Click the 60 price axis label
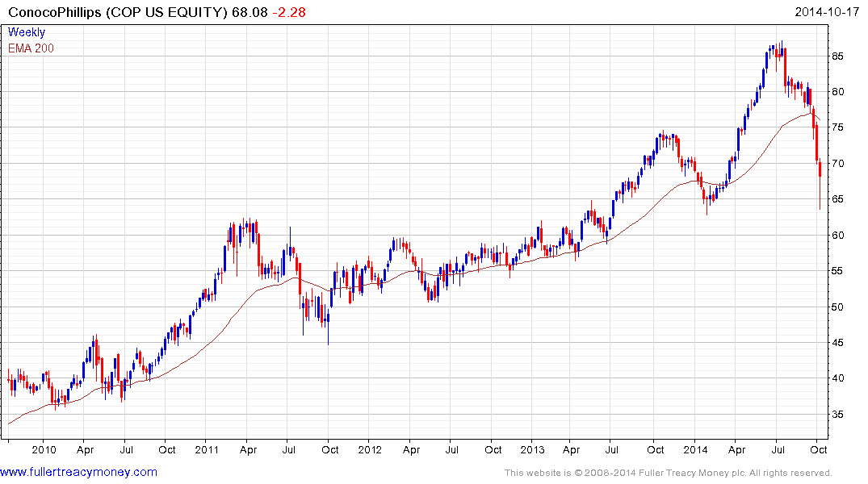 [x=837, y=235]
